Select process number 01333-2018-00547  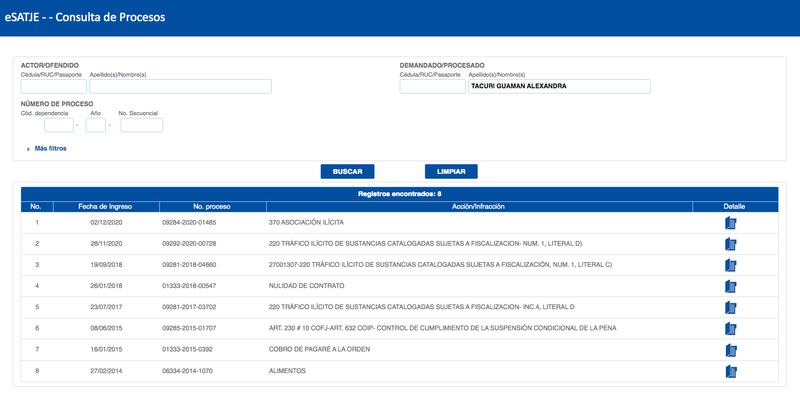pos(189,286)
